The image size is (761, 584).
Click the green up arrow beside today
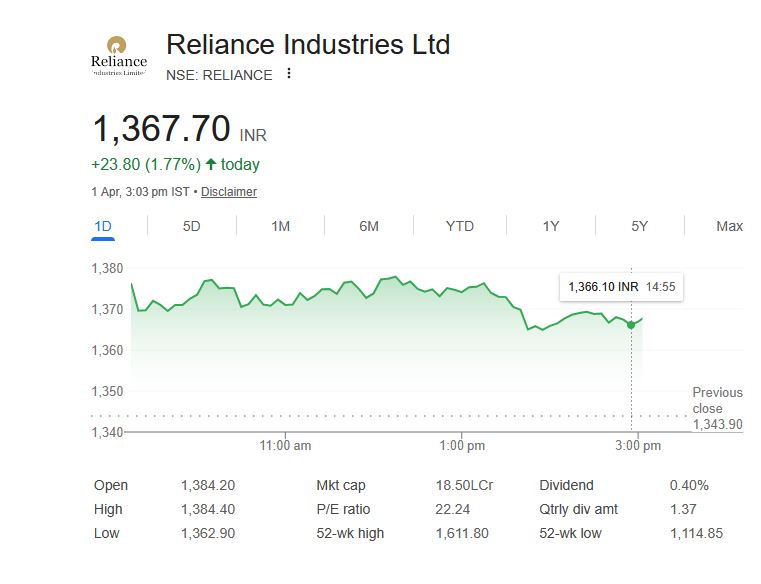[x=211, y=164]
